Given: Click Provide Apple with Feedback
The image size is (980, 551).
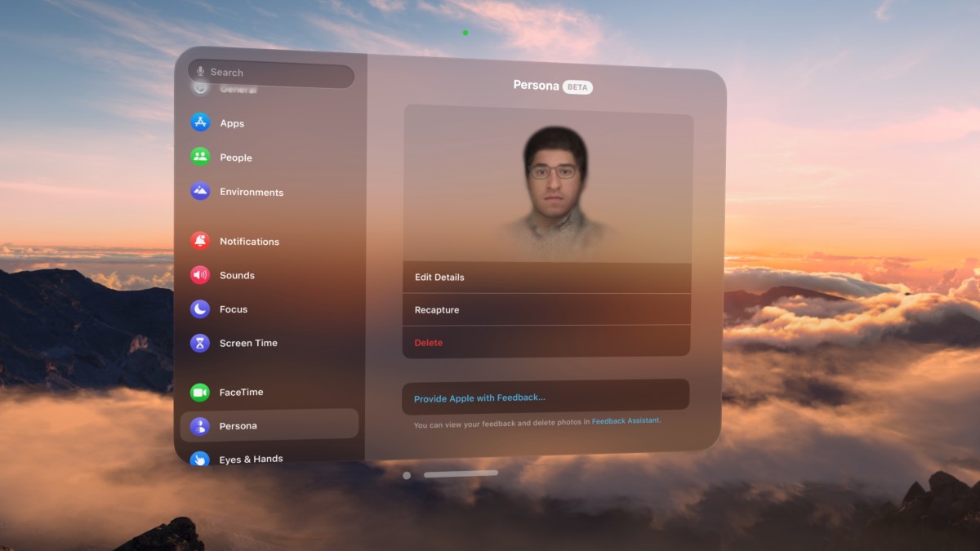Looking at the screenshot, I should (x=546, y=396).
